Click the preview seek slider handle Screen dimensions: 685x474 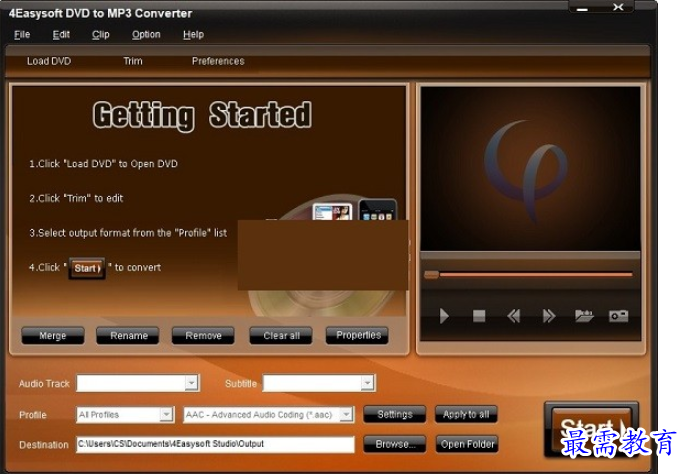tap(431, 274)
